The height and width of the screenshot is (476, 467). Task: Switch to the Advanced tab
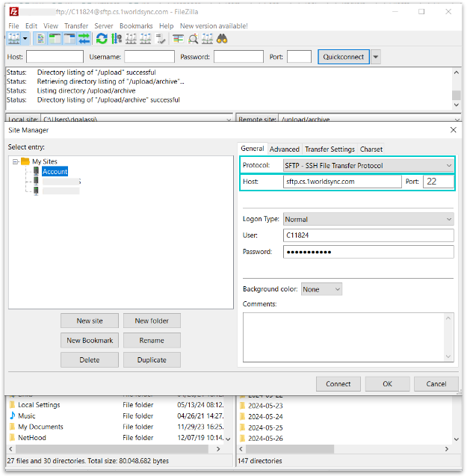285,149
